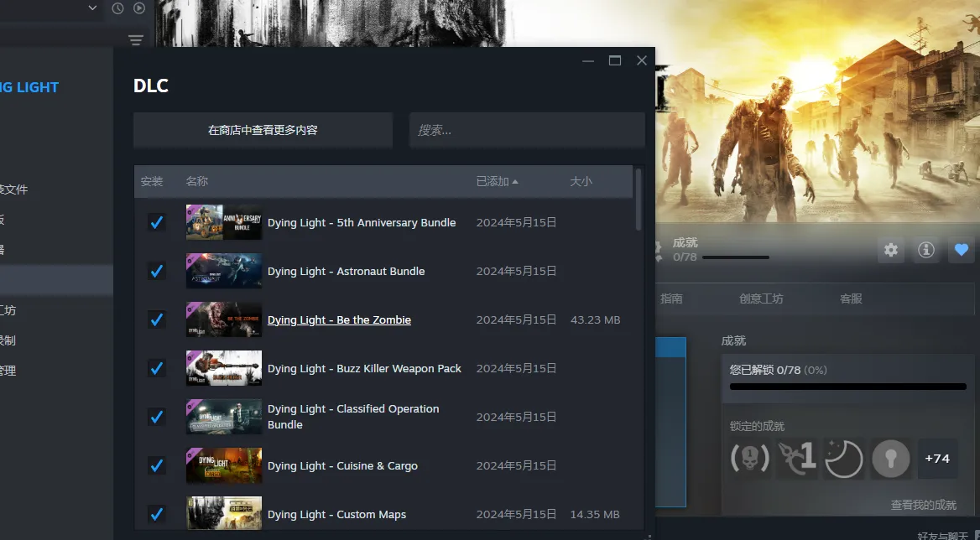Show the +74 more achievements
This screenshot has width=980, height=540.
tap(937, 459)
